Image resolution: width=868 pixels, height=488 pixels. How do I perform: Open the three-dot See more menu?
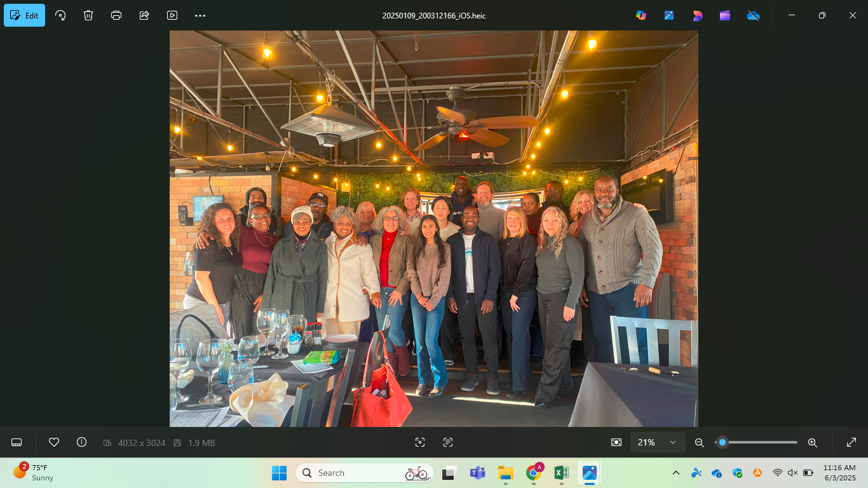point(200,15)
